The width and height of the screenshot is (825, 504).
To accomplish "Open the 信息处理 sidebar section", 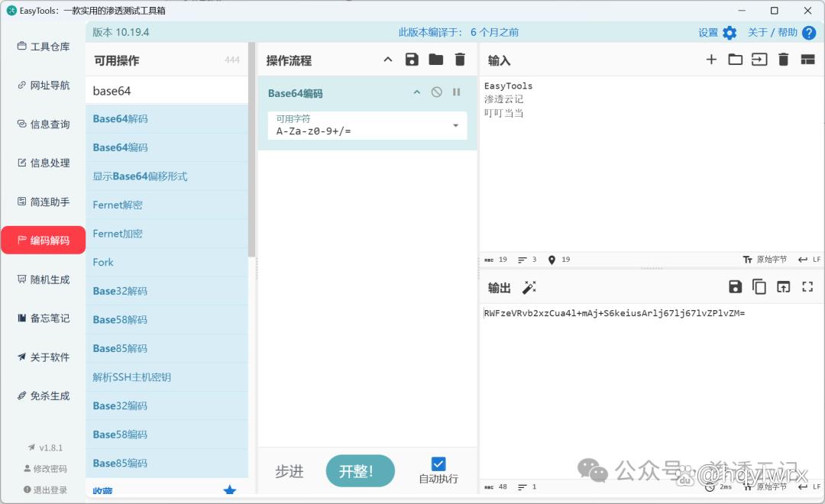I will point(43,163).
